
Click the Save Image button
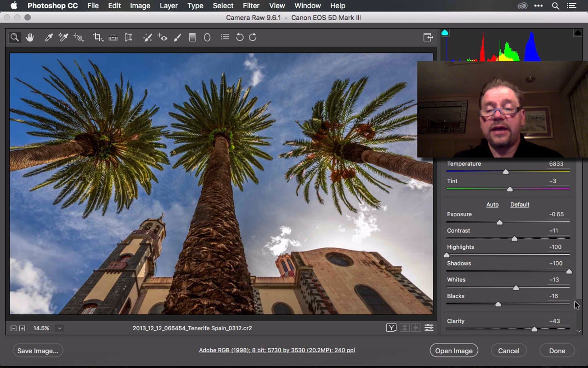38,351
